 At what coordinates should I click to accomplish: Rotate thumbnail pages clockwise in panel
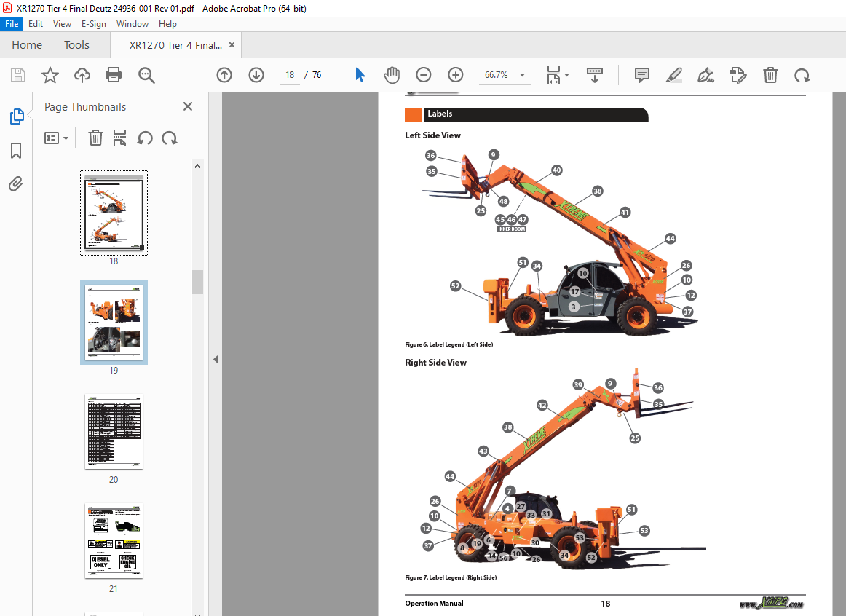coord(170,138)
